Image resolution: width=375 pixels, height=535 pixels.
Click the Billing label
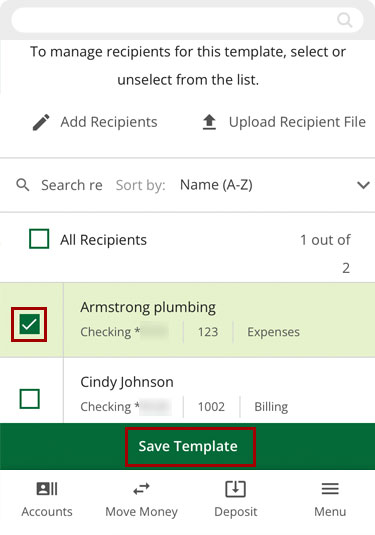coord(271,407)
